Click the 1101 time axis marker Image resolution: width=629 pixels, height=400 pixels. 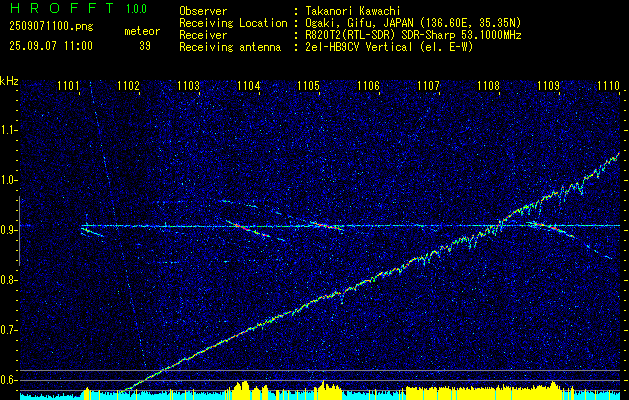coord(68,85)
